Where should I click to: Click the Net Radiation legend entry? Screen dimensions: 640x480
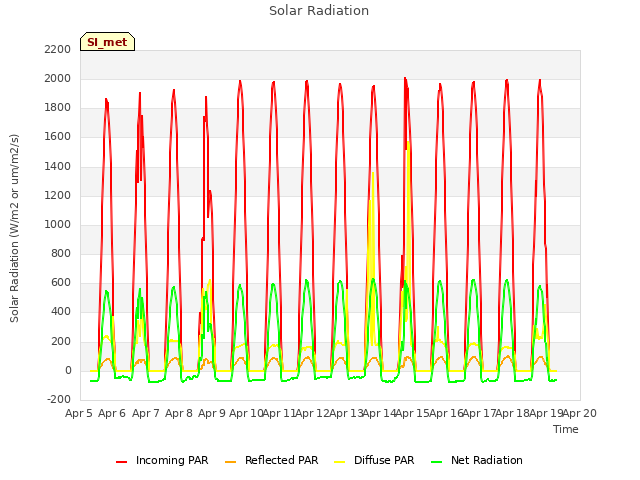477,460
